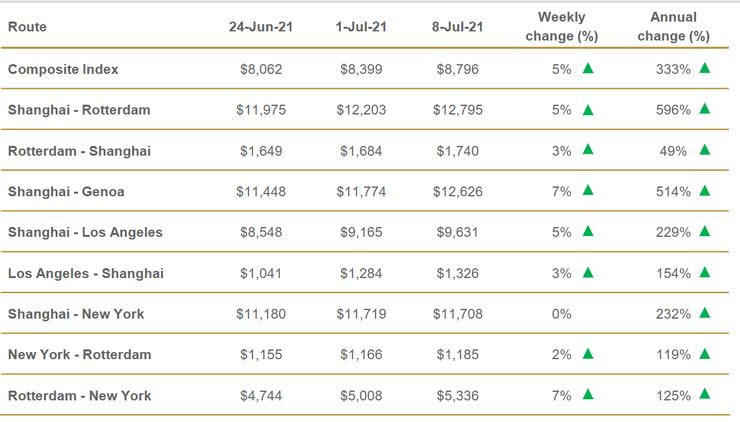Viewport: 740px width, 422px height.
Task: Select the Shanghai - Genoa route label
Action: pyautogui.click(x=65, y=191)
